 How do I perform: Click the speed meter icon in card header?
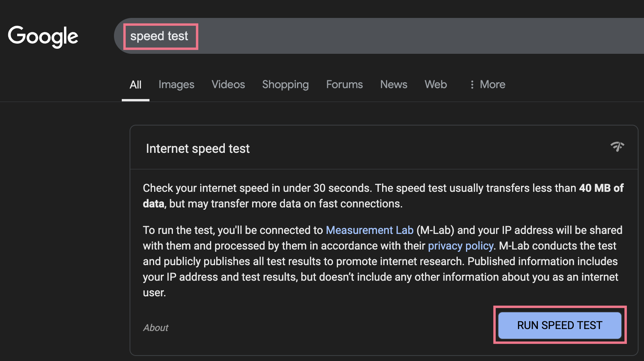pos(617,147)
